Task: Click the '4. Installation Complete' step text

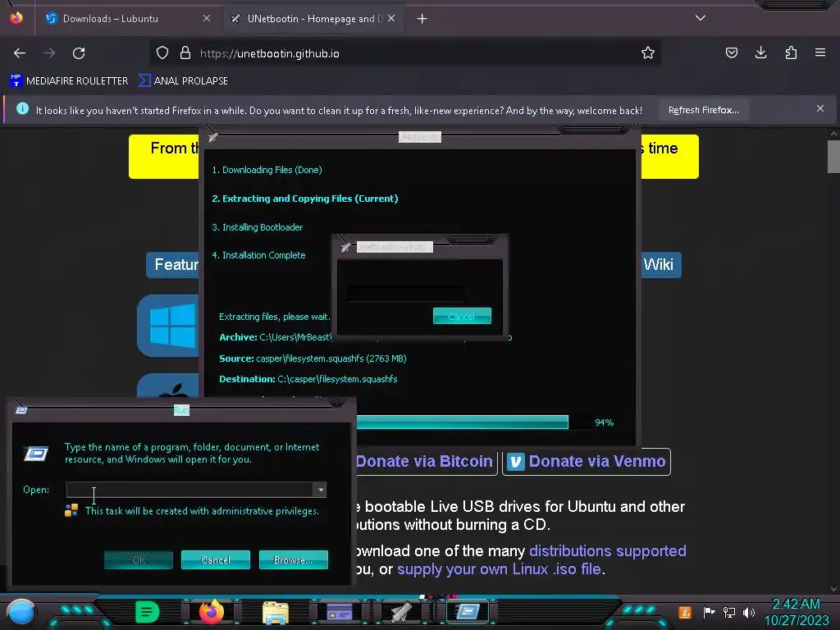Action: (258, 255)
